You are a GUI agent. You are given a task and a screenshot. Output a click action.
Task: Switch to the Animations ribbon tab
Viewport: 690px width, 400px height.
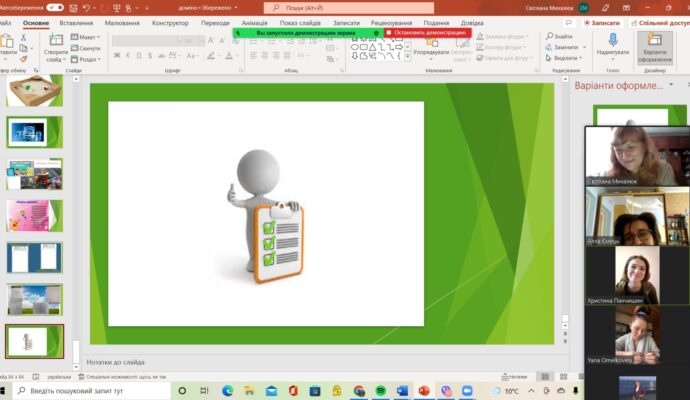254,23
